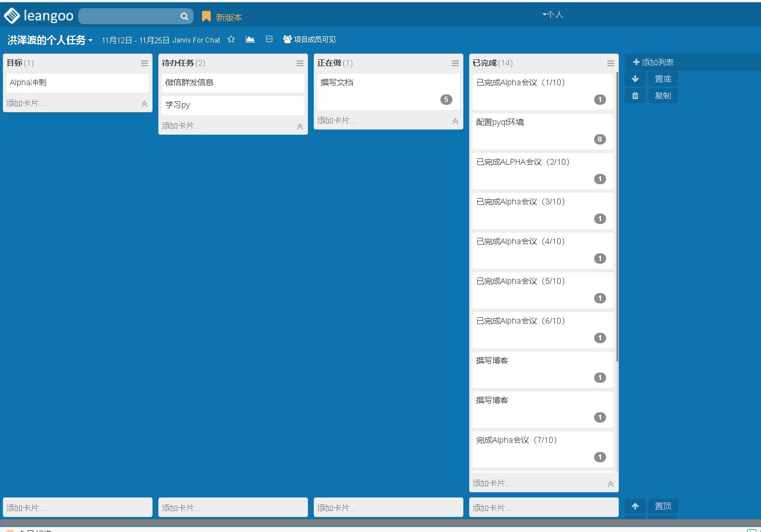The height and width of the screenshot is (532, 761).
Task: Click the 正在做 list title
Action: click(x=329, y=63)
